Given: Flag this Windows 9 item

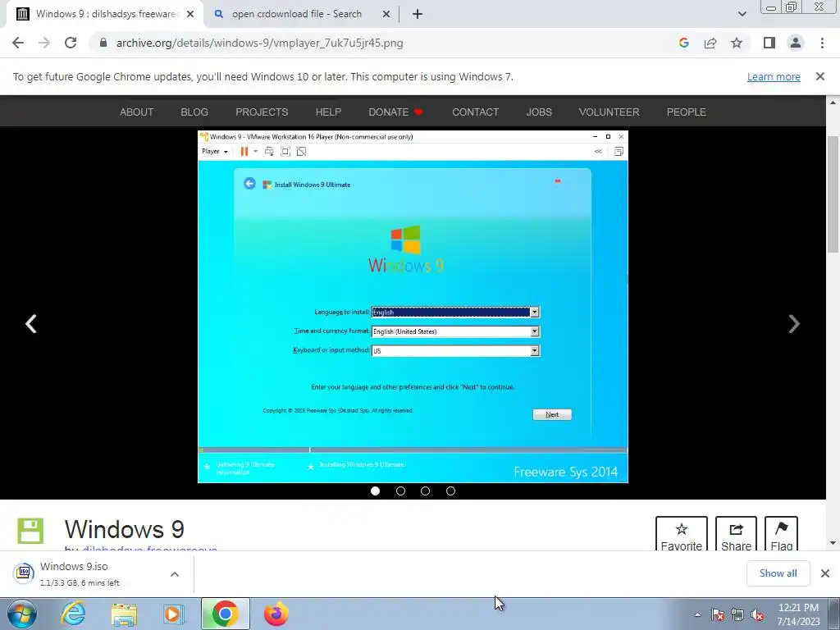Looking at the screenshot, I should coord(781,535).
